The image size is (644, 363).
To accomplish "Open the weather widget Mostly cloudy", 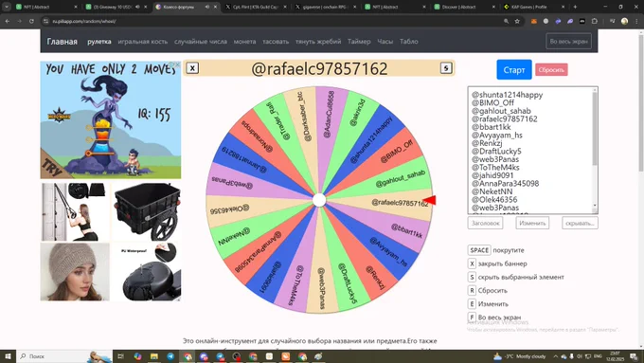I will point(519,356).
